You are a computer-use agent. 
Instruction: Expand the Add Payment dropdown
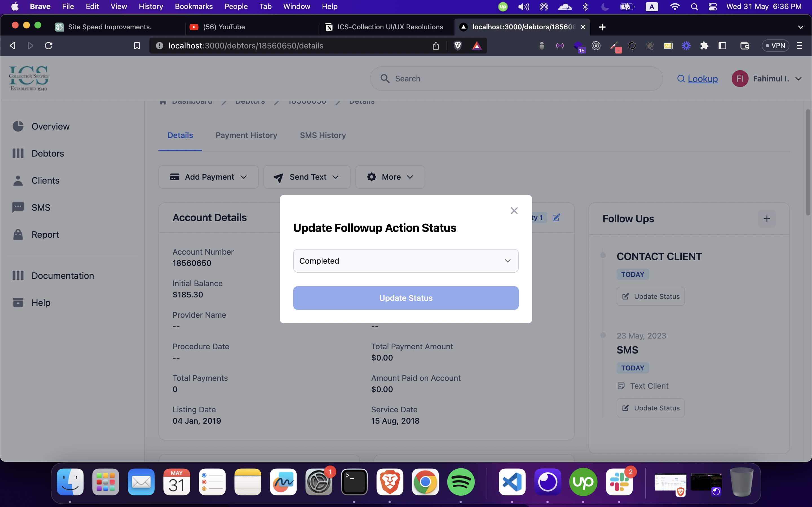pyautogui.click(x=208, y=177)
